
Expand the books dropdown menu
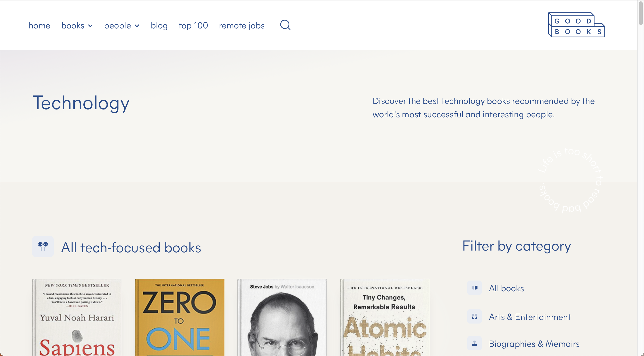77,25
